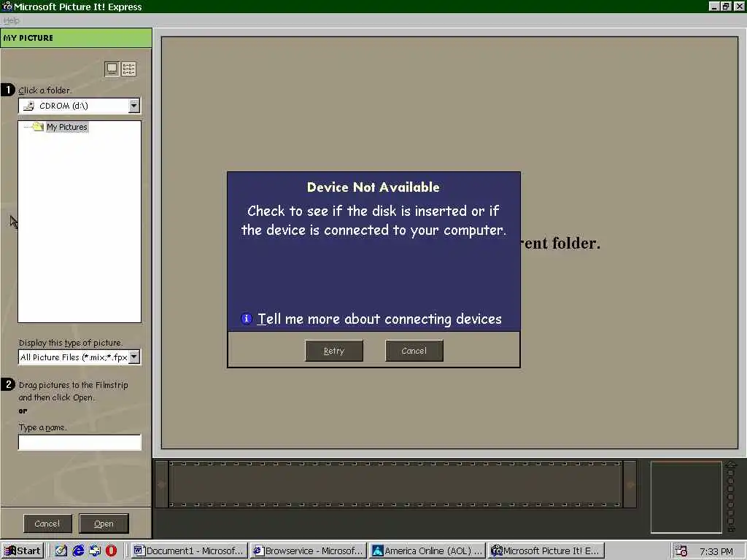747x560 pixels.
Task: Click the 'Device Not Available' heading text
Action: (x=373, y=187)
